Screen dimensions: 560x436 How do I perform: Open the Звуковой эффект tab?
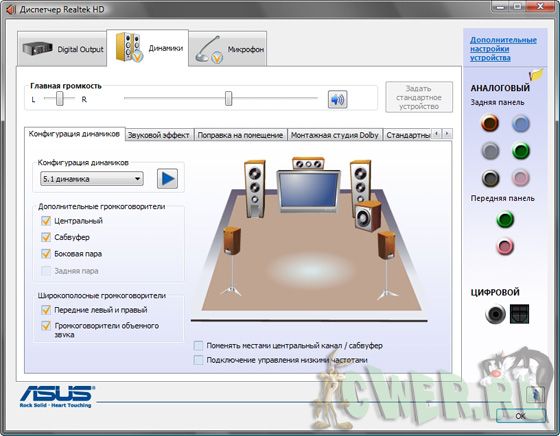[x=159, y=135]
